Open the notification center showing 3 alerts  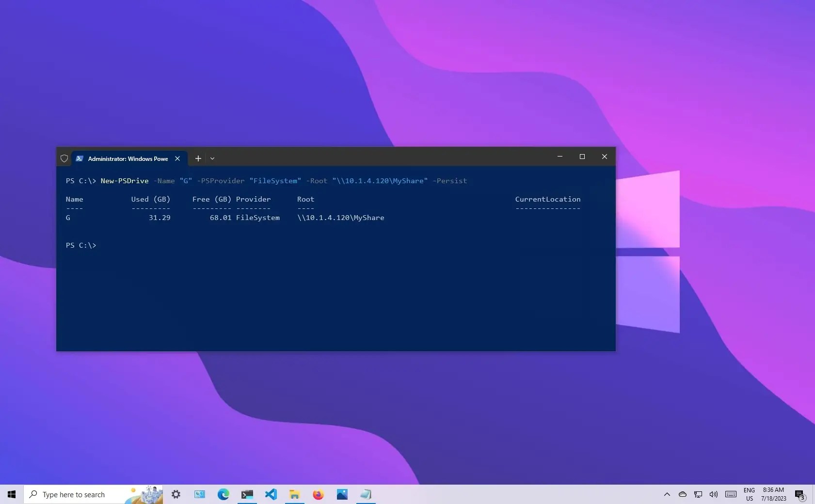point(800,495)
